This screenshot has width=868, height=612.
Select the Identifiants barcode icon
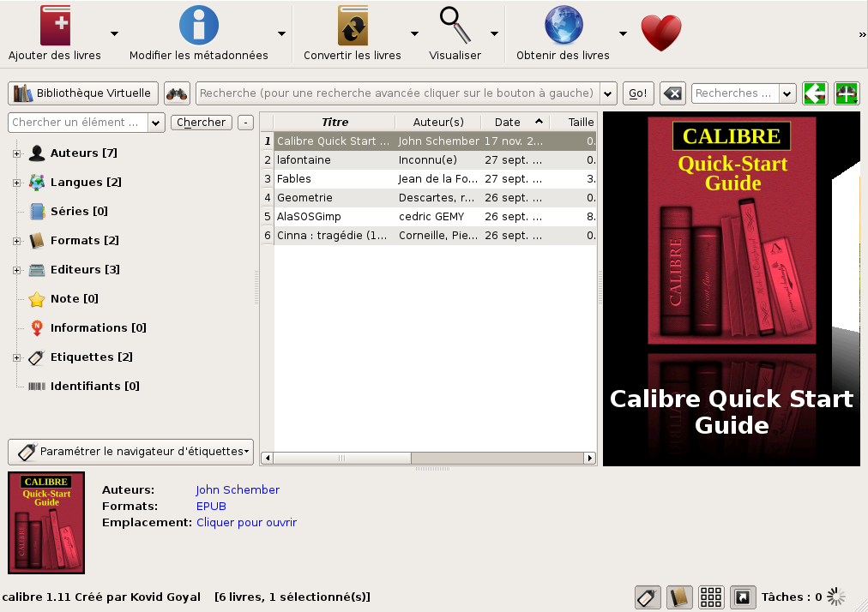[x=37, y=387]
